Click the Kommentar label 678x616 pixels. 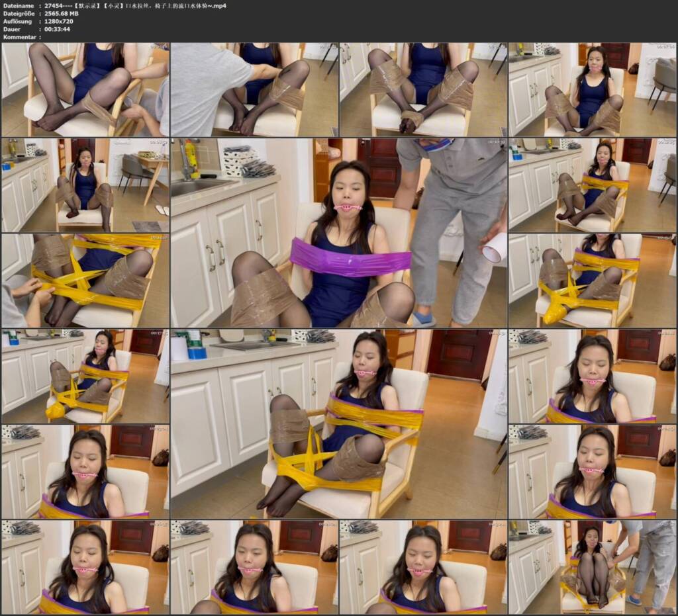click(x=20, y=36)
